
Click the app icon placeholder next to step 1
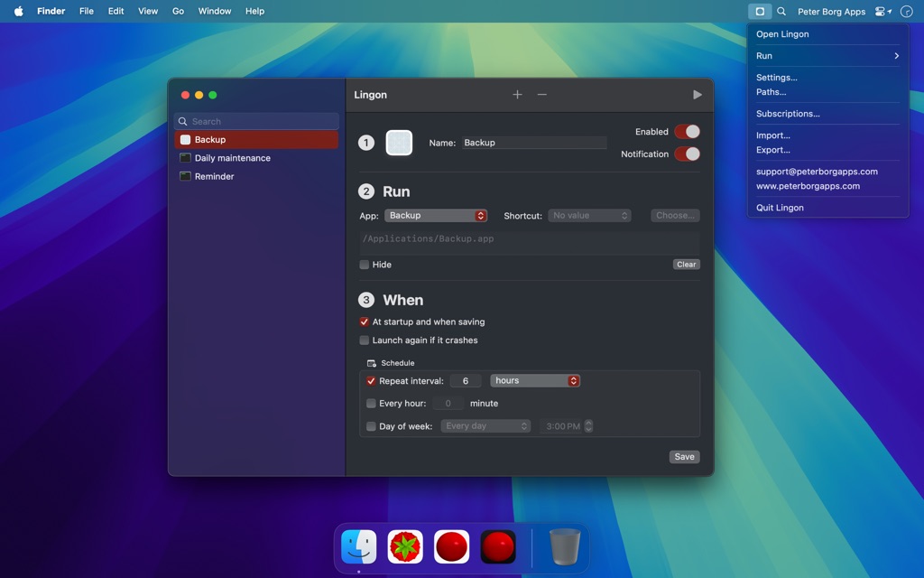[399, 142]
